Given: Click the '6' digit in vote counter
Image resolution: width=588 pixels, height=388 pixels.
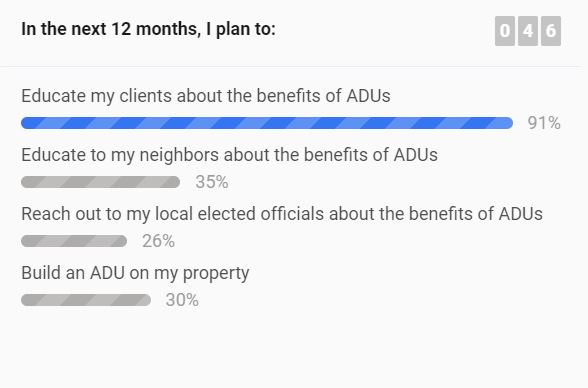Looking at the screenshot, I should coord(551,31).
